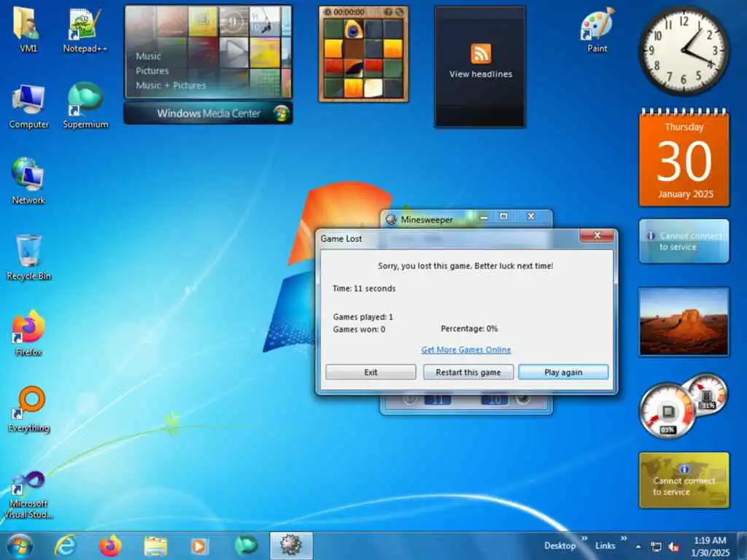Open the VM1 folder icon on desktop

click(x=27, y=29)
